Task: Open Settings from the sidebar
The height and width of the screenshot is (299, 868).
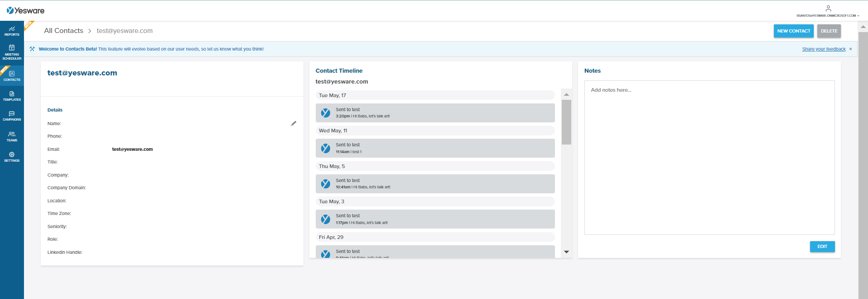Action: (12, 157)
